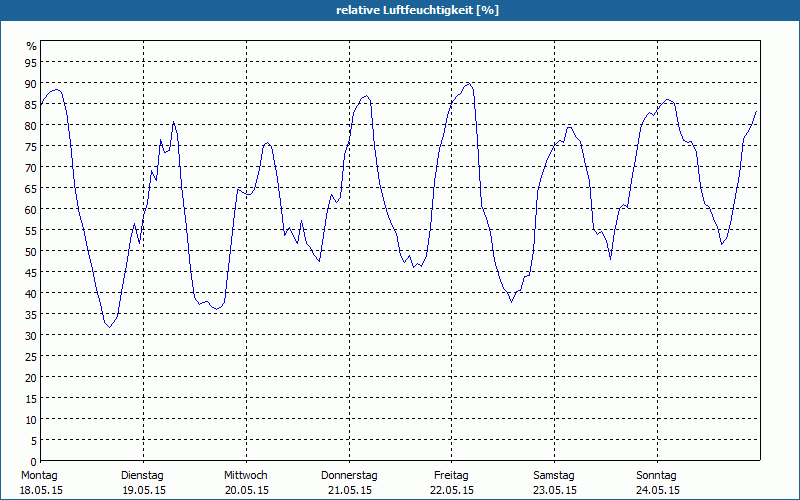The height and width of the screenshot is (500, 800).
Task: Click the y-axis value "40"
Action: [x=31, y=293]
